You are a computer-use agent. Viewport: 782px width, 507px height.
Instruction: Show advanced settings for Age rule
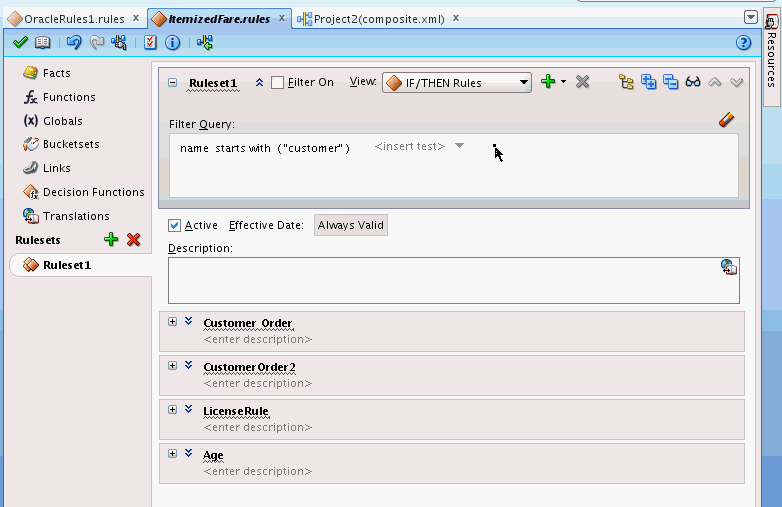(x=189, y=453)
